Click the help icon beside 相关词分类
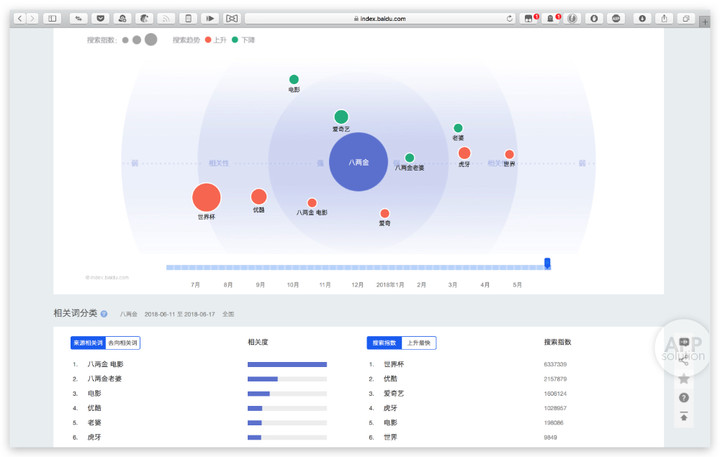Image resolution: width=720 pixels, height=457 pixels. tap(104, 314)
